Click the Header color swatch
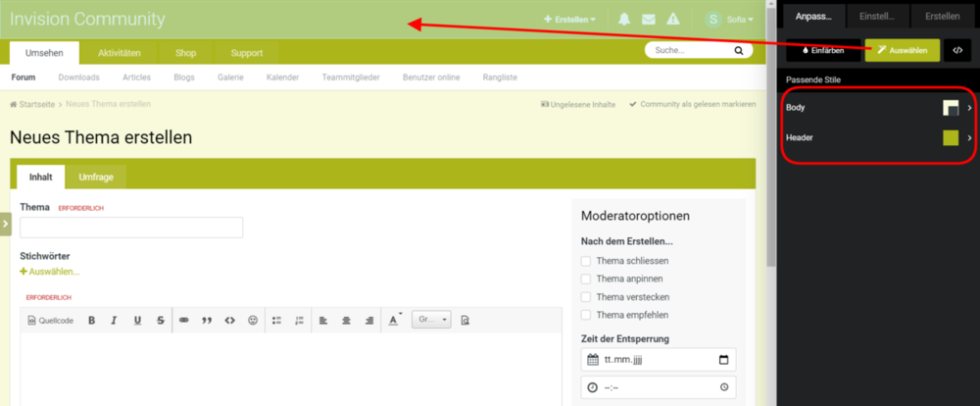 click(x=951, y=137)
